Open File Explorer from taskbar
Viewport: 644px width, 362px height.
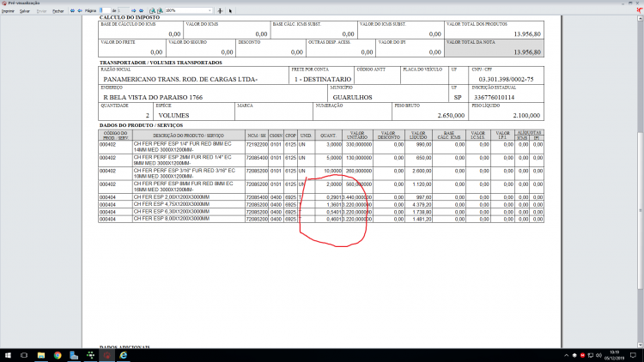coord(41,355)
